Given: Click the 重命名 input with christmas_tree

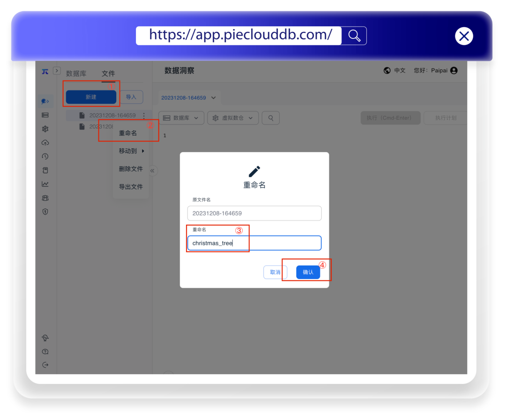Looking at the screenshot, I should 254,243.
